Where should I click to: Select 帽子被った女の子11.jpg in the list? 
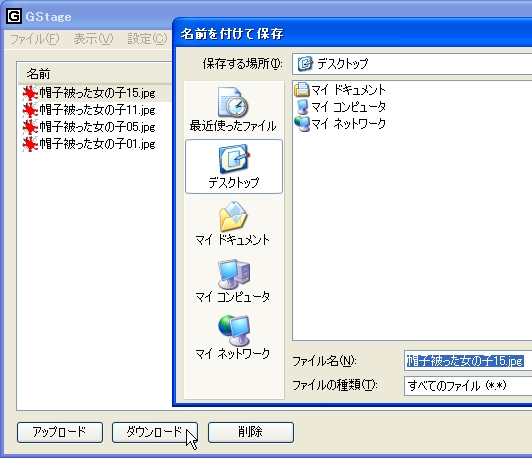coord(89,110)
